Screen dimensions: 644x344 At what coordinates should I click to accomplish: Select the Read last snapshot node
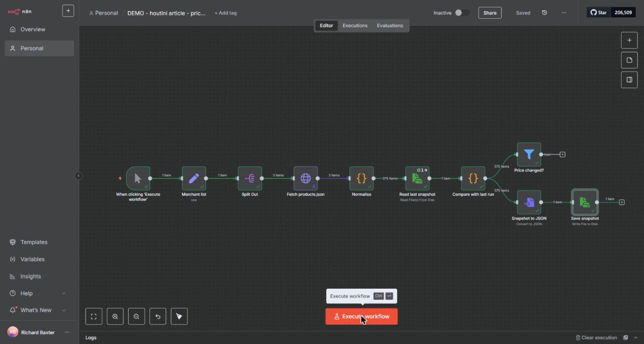pos(417,178)
